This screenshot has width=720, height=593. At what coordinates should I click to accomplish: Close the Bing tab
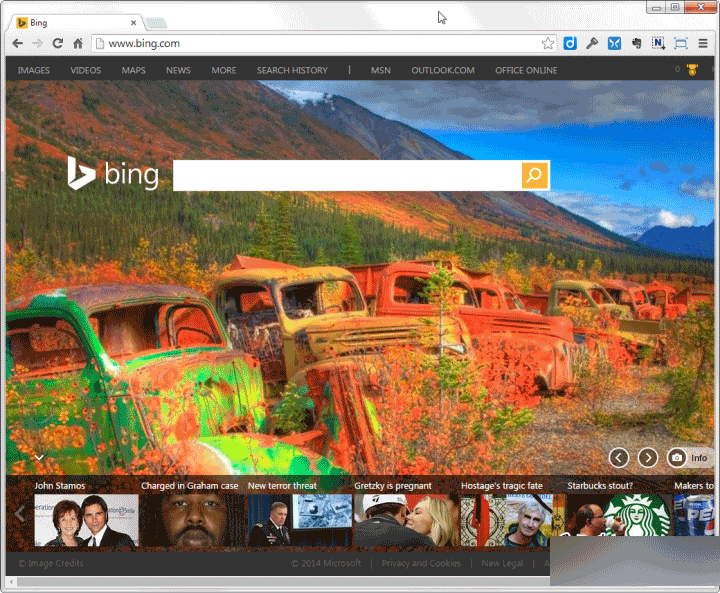[x=133, y=23]
